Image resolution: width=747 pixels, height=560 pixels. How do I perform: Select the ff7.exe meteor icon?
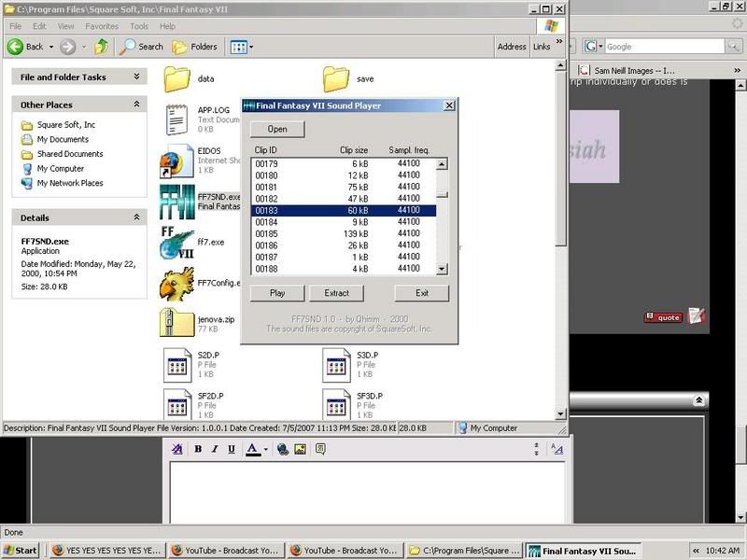[176, 243]
